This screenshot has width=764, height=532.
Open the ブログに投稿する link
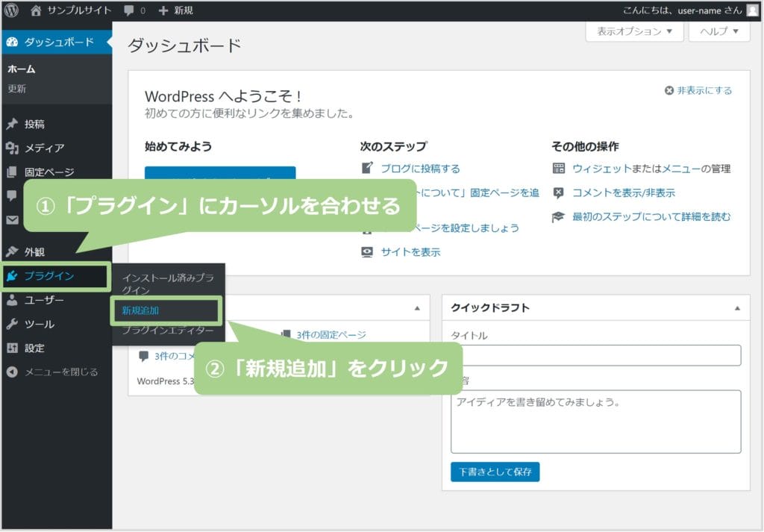(x=420, y=169)
